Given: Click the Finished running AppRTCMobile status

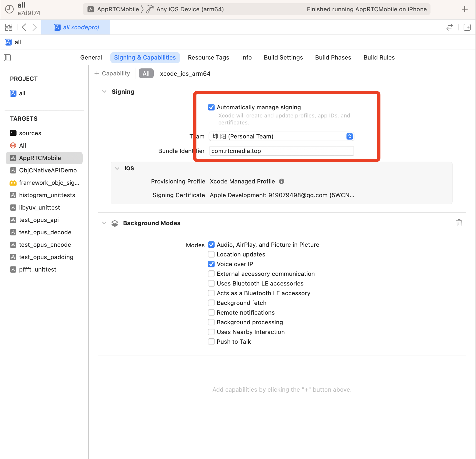Looking at the screenshot, I should pos(367,9).
